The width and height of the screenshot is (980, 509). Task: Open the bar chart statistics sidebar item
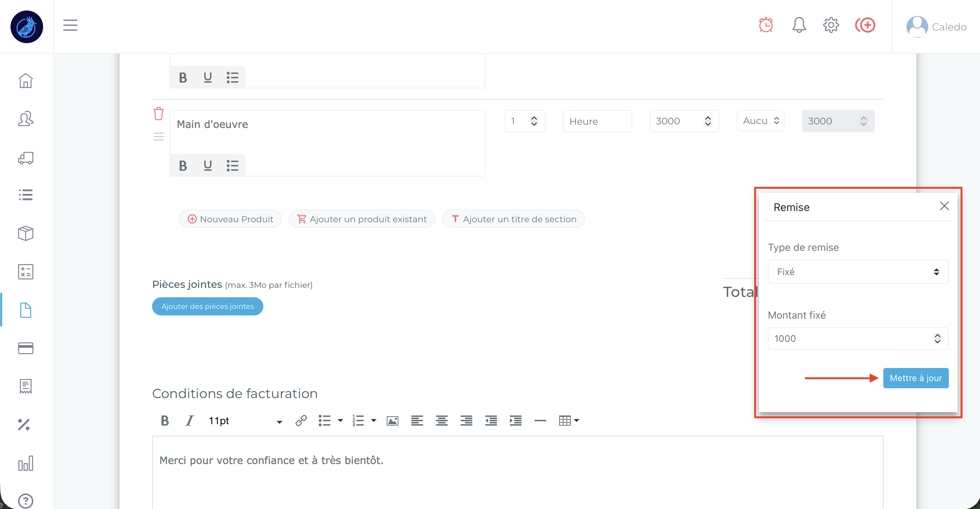25,463
